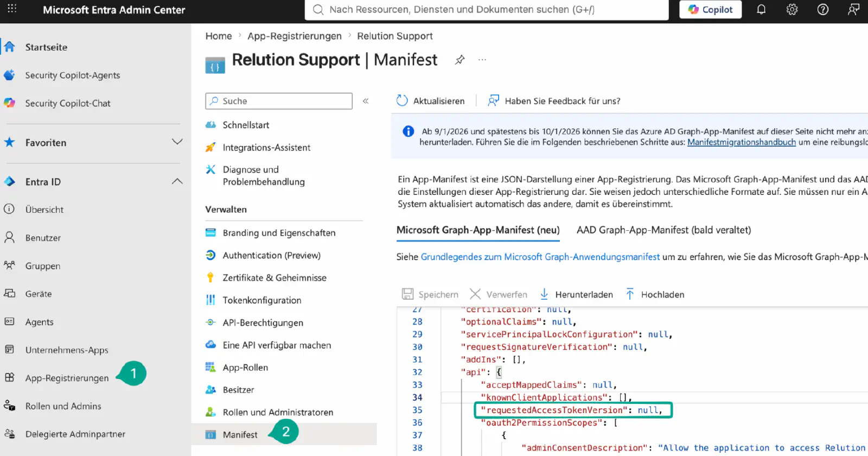Open settings gear in top bar
The width and height of the screenshot is (868, 456).
(792, 9)
